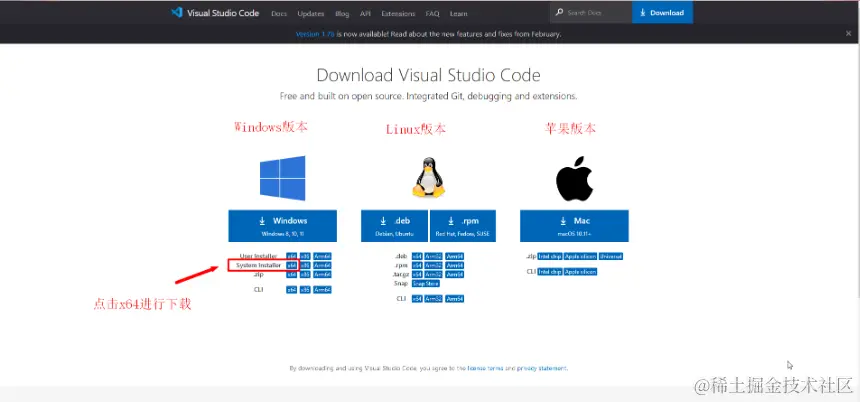Download Linux .rpm x64 badge
The image size is (860, 402).
[417, 265]
